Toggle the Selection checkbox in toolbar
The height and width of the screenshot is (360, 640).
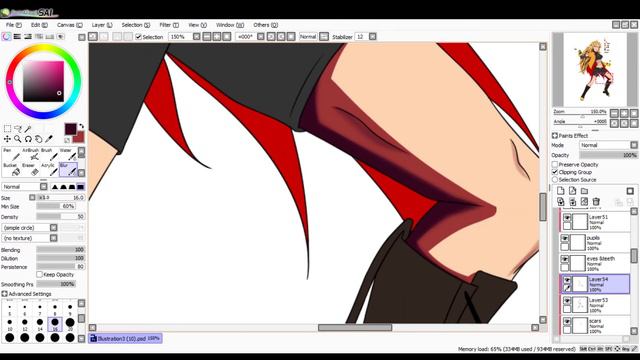tap(138, 37)
